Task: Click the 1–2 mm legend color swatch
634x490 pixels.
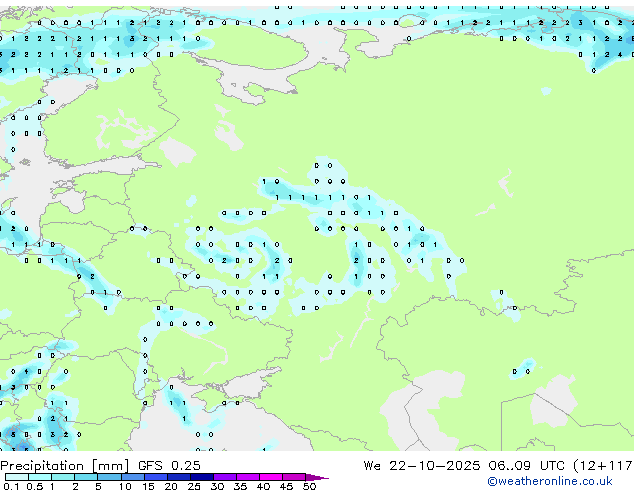Action: [x=63, y=477]
